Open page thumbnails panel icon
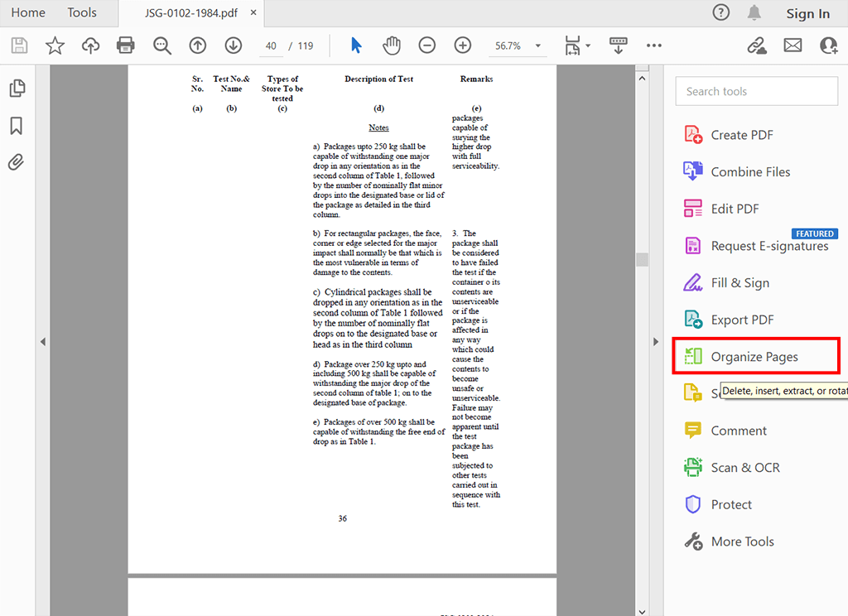Screen dimensions: 848x616 coord(16,88)
